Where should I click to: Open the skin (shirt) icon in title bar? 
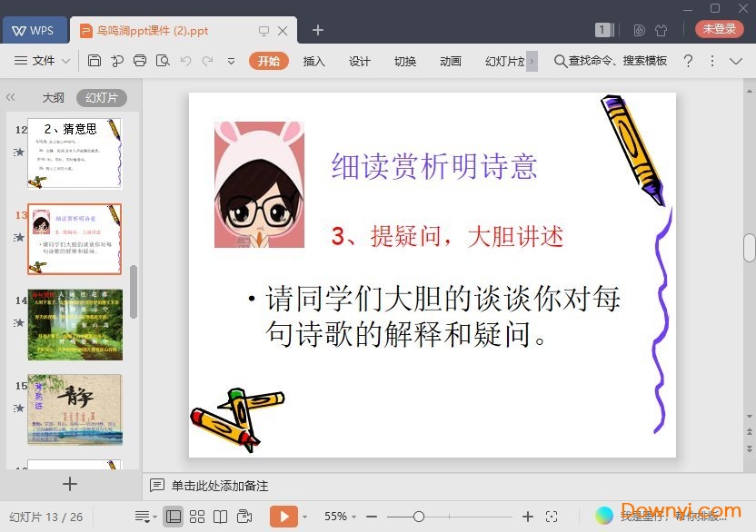[x=661, y=30]
